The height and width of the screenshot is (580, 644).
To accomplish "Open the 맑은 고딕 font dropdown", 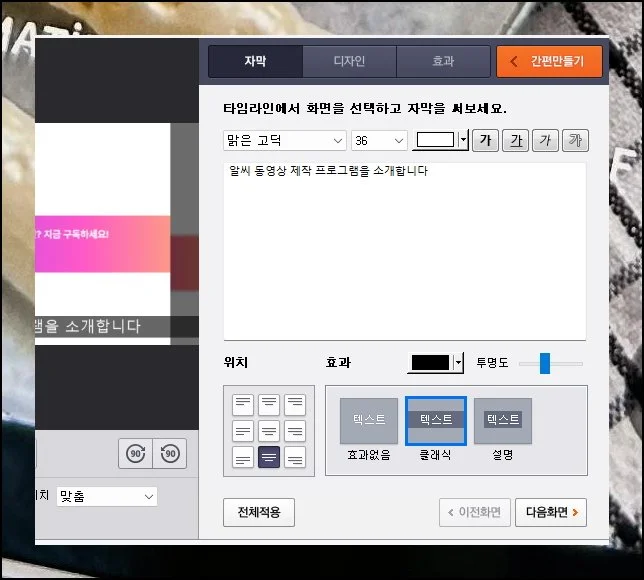I will pyautogui.click(x=284, y=141).
